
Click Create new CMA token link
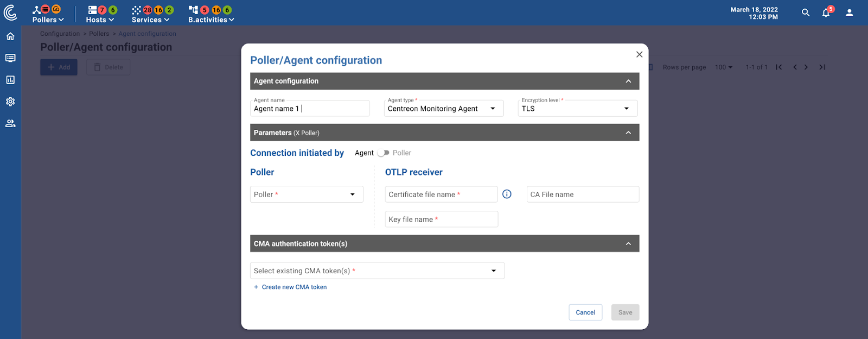[290, 287]
